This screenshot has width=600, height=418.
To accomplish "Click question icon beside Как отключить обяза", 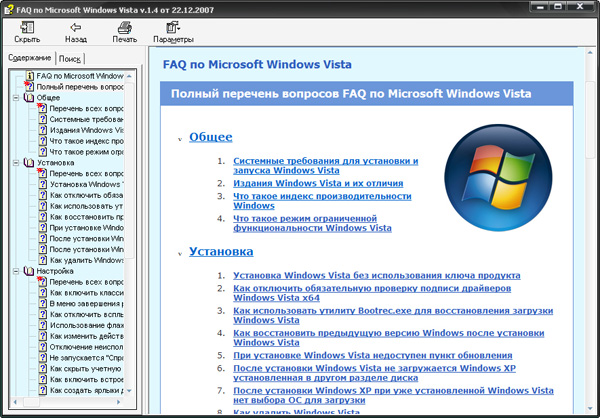I will pyautogui.click(x=43, y=195).
